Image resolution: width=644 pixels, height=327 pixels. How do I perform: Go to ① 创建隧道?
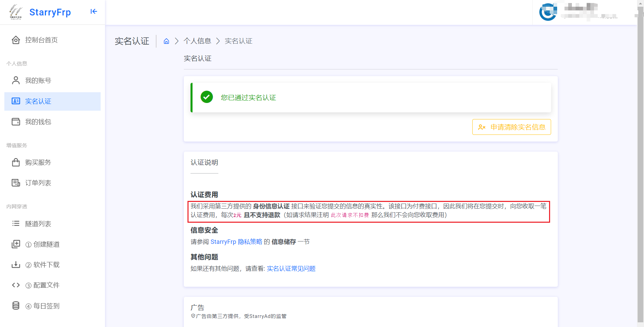[x=52, y=244]
